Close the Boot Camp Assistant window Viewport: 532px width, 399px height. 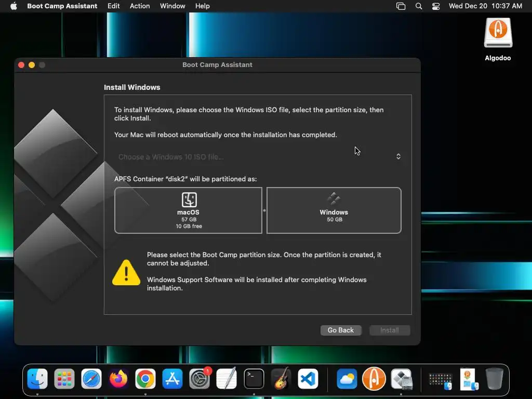click(x=21, y=65)
